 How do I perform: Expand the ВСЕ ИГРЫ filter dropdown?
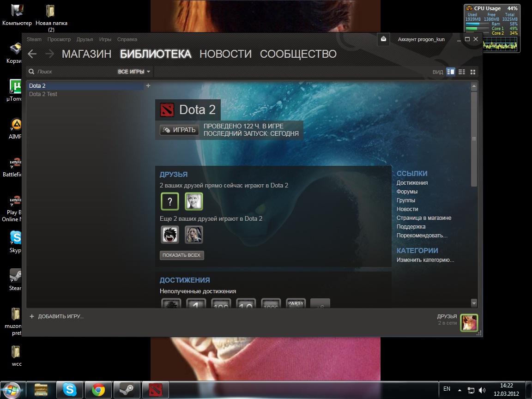click(134, 72)
